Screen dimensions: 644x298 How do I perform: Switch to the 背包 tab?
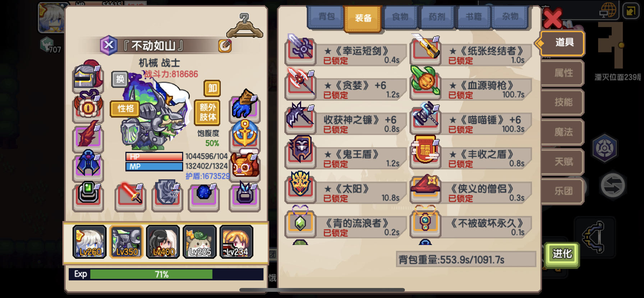326,17
